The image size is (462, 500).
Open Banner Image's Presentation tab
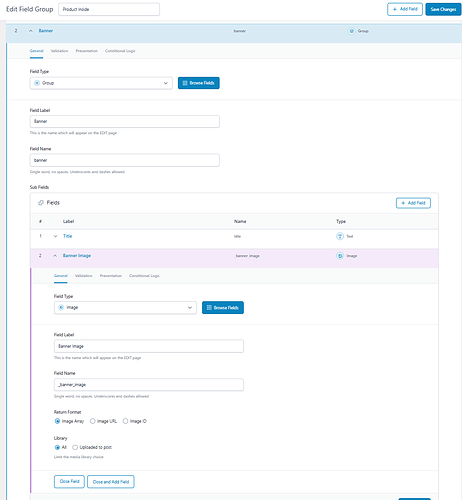111,276
